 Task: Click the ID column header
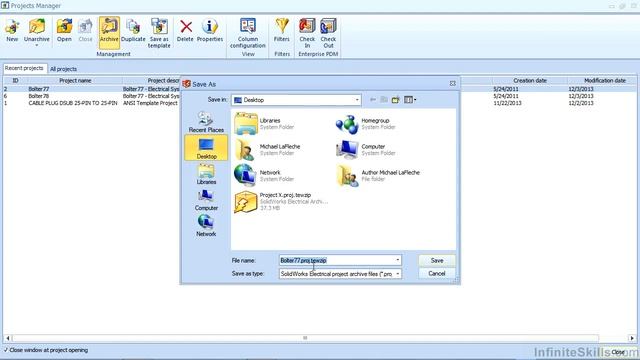16,80
